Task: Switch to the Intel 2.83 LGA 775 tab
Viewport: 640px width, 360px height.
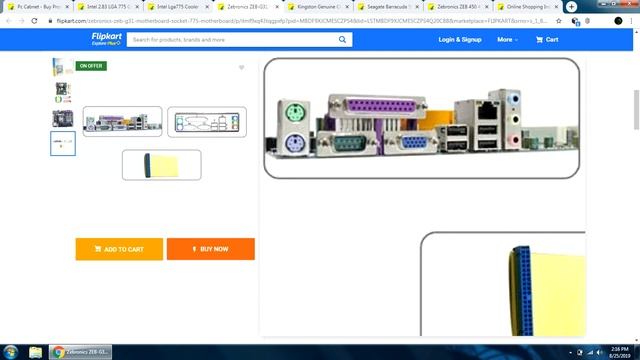Action: [108, 7]
